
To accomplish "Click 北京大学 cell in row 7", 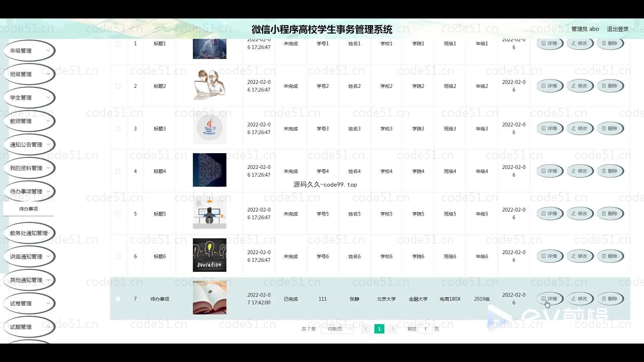I will pos(386,299).
